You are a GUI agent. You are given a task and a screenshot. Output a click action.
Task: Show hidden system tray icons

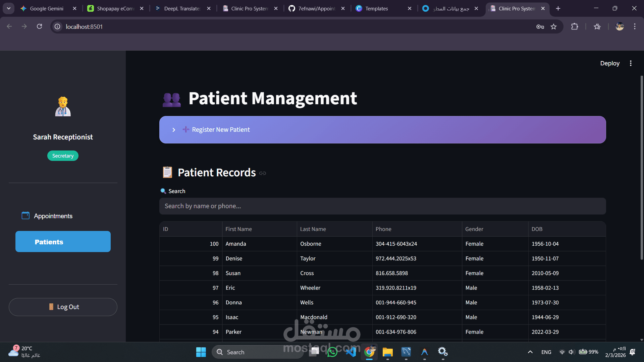coord(530,352)
